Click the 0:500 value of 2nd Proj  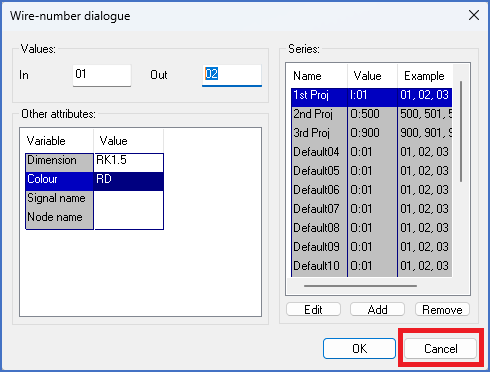pyautogui.click(x=372, y=116)
